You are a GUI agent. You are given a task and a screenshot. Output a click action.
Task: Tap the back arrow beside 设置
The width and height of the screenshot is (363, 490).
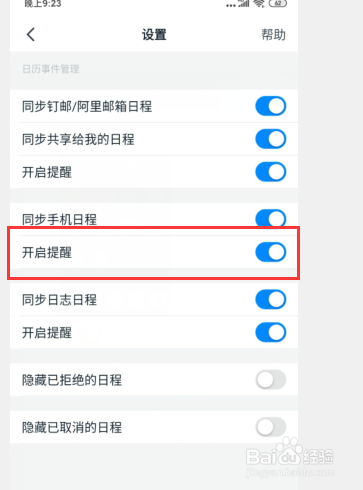point(31,34)
